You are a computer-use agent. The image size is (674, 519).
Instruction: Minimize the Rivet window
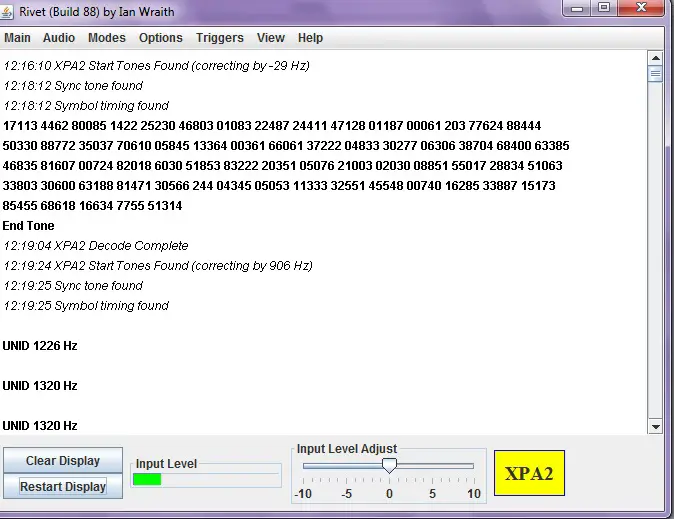[x=579, y=8]
